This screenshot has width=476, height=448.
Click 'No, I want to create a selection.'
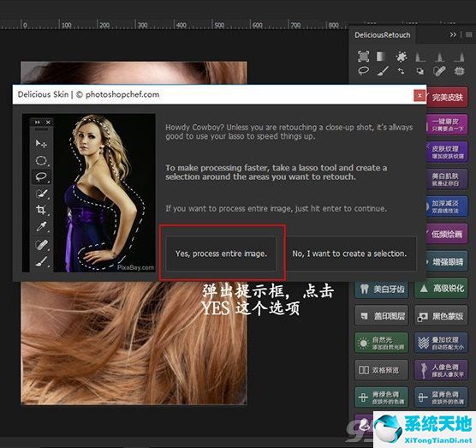coord(349,254)
